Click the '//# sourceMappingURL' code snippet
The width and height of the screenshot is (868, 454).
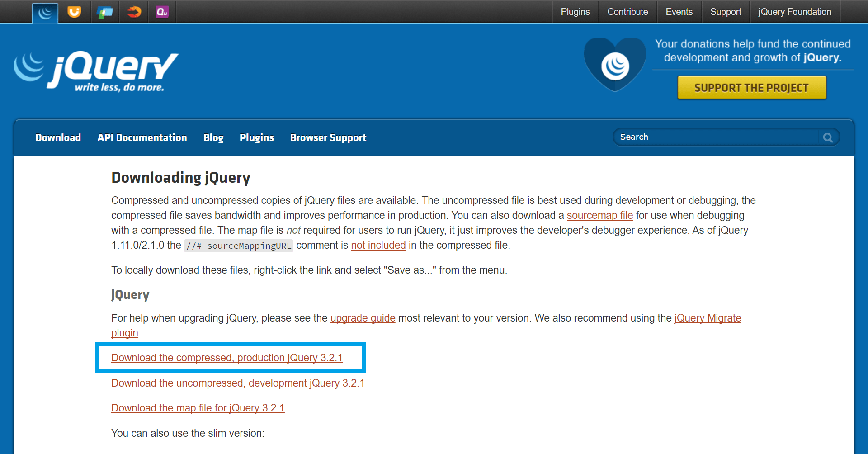tap(239, 246)
